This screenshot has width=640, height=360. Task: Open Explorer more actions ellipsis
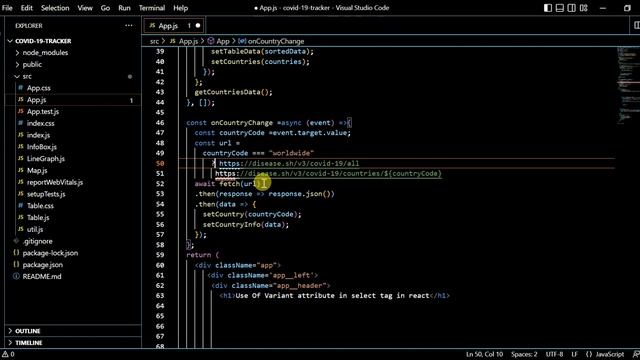coord(129,25)
